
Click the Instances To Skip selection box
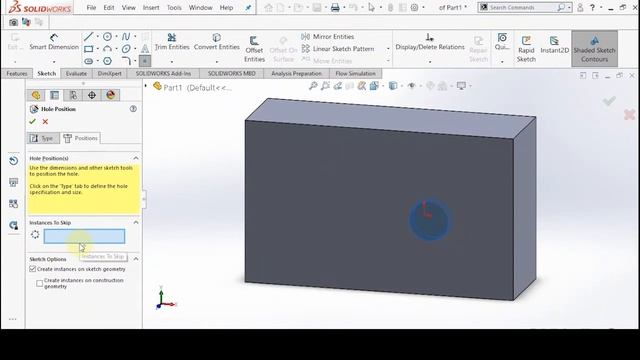[84, 236]
